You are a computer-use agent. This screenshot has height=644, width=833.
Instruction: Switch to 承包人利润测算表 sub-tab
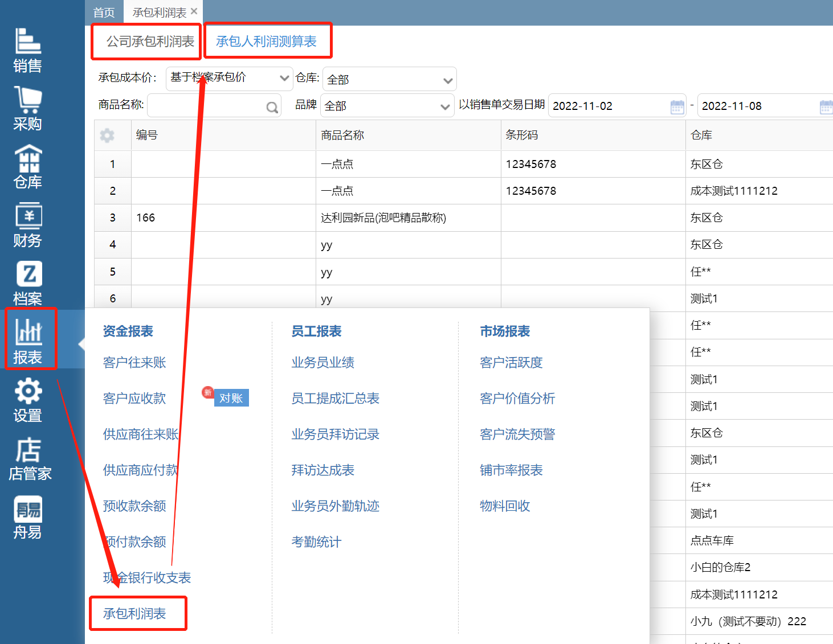pos(266,41)
